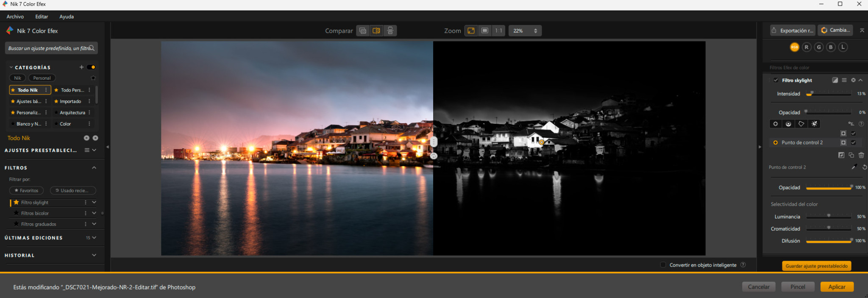The height and width of the screenshot is (298, 868).
Task: Toggle the Filtro skylight enable checkbox
Action: click(776, 80)
